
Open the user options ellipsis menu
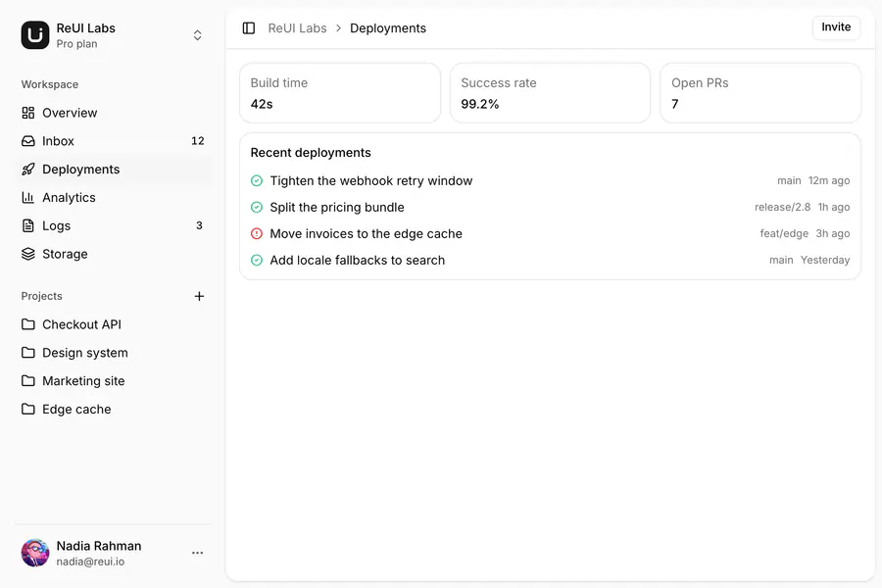tap(197, 553)
